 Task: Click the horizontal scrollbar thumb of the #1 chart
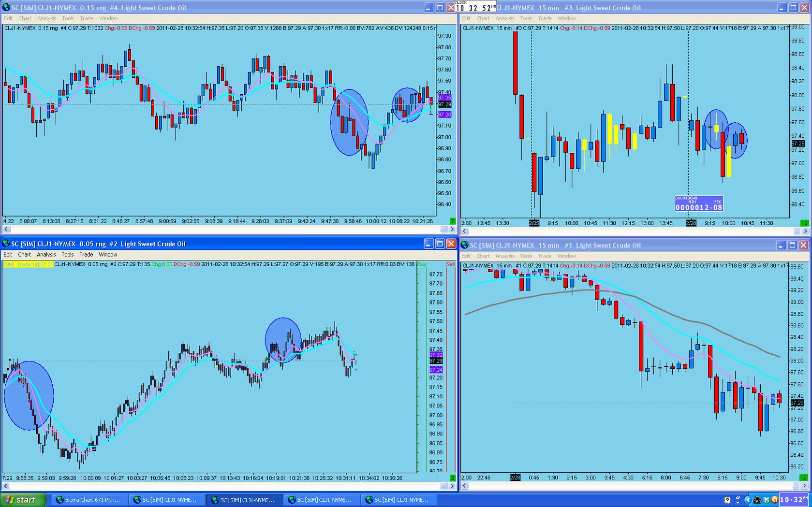[x=797, y=485]
